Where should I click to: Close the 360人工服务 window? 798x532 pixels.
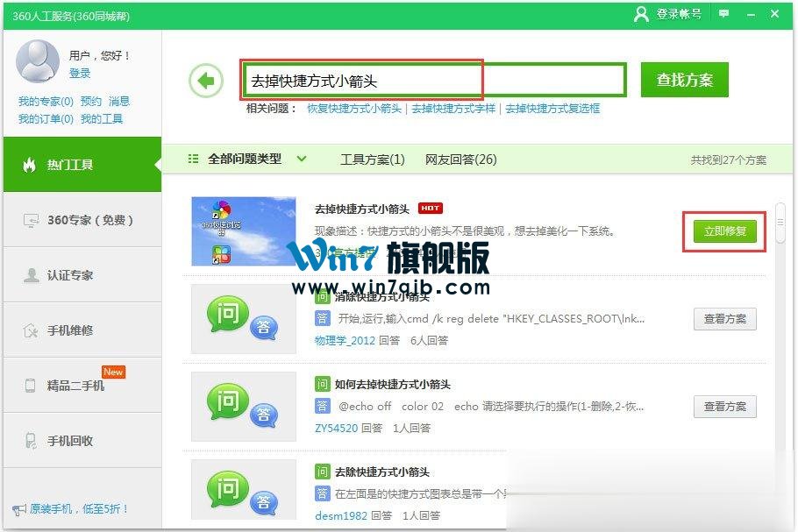[774, 14]
